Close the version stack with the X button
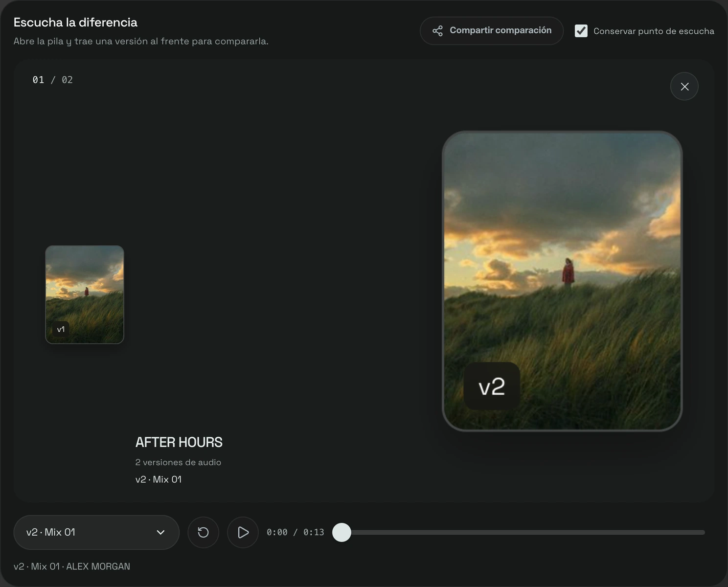Screen dimensions: 728x587 tap(684, 87)
